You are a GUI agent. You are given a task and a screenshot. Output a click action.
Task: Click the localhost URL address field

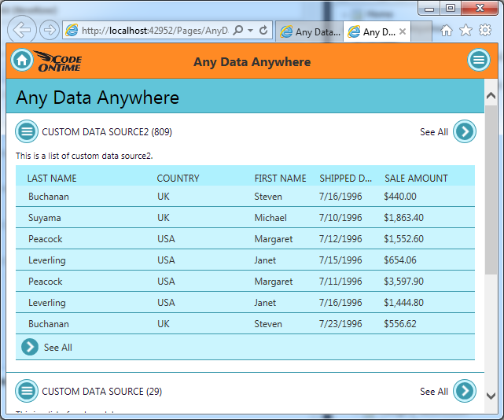(x=154, y=31)
